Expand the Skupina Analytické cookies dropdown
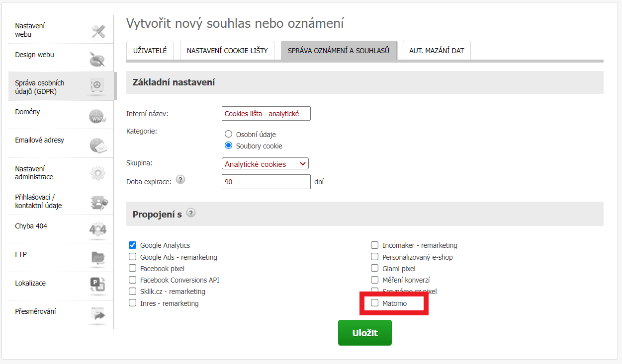Image resolution: width=622 pixels, height=364 pixels. click(265, 164)
